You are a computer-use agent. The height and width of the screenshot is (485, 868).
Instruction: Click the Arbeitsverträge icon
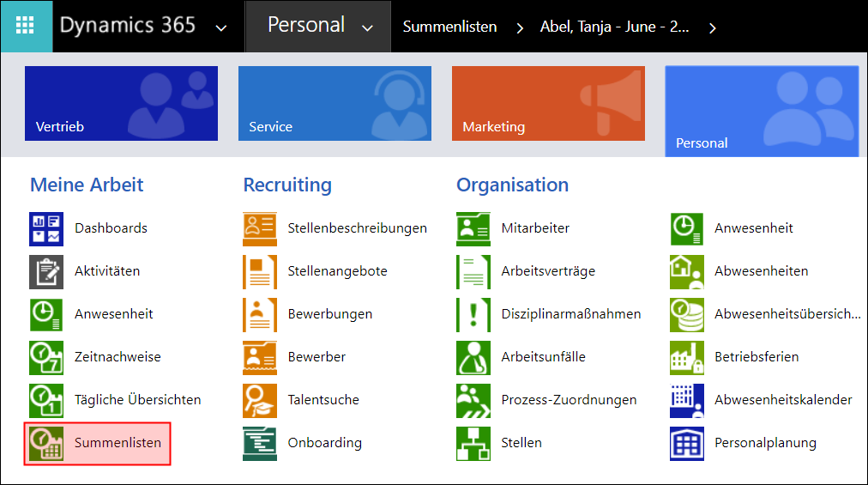click(473, 271)
